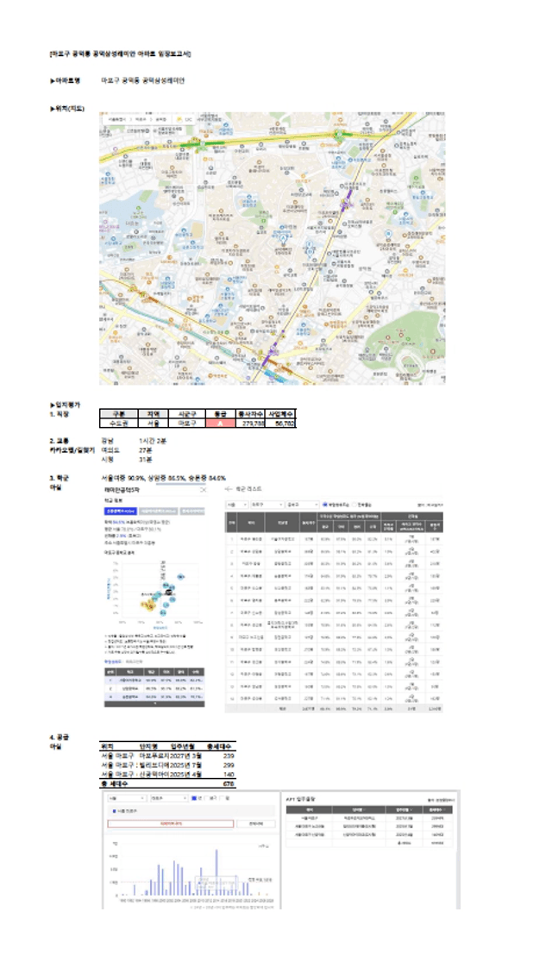Click the household count 299
The width and height of the screenshot is (552, 980).
[x=229, y=765]
